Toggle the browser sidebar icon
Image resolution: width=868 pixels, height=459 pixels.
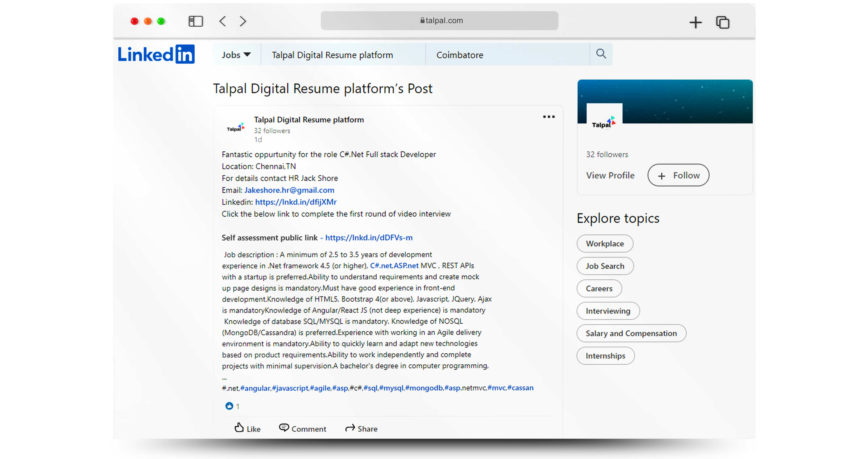pyautogui.click(x=195, y=22)
